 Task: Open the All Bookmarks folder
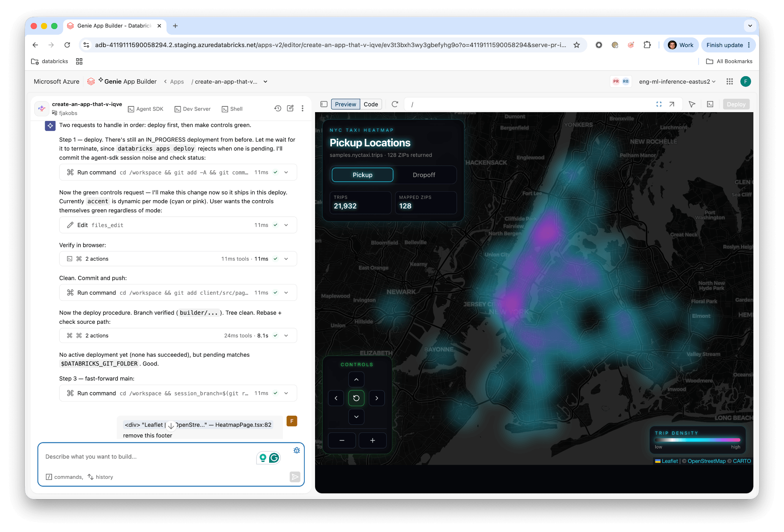[x=729, y=61]
